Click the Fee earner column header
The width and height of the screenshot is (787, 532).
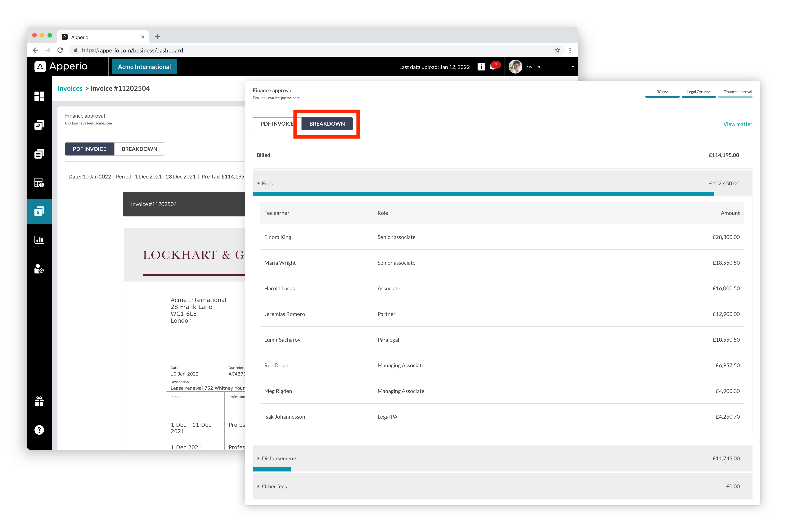pos(276,213)
